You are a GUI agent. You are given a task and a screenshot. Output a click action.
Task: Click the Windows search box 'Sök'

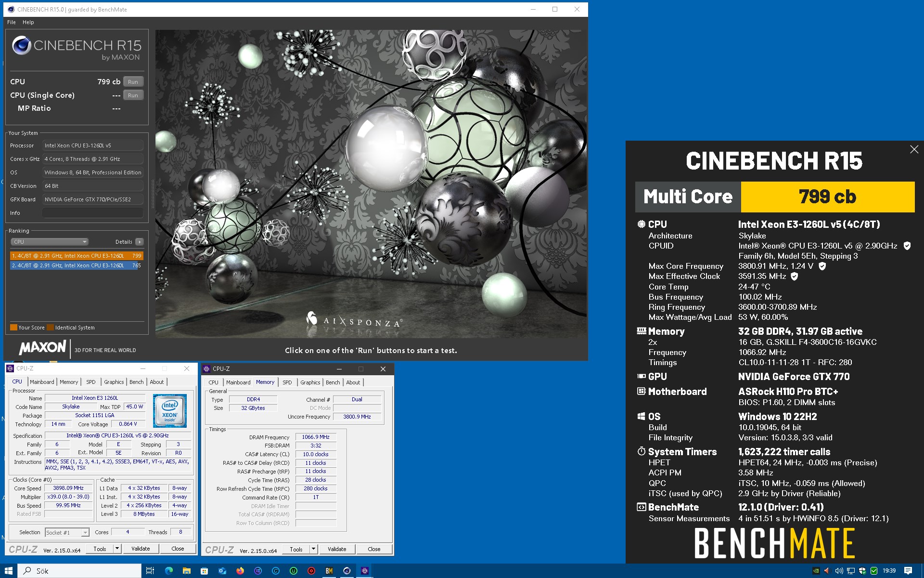80,571
